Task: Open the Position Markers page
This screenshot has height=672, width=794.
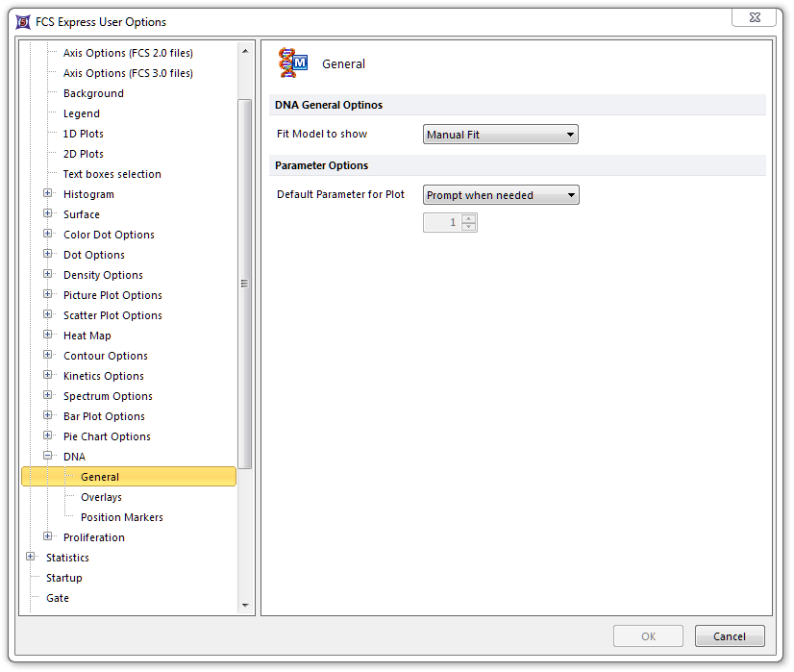Action: pyautogui.click(x=122, y=517)
